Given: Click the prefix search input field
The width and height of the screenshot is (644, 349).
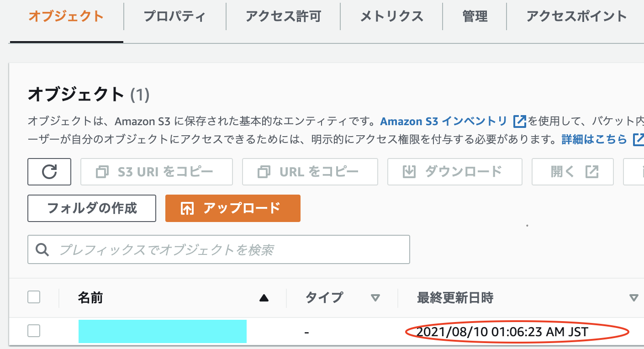Looking at the screenshot, I should pos(219,249).
